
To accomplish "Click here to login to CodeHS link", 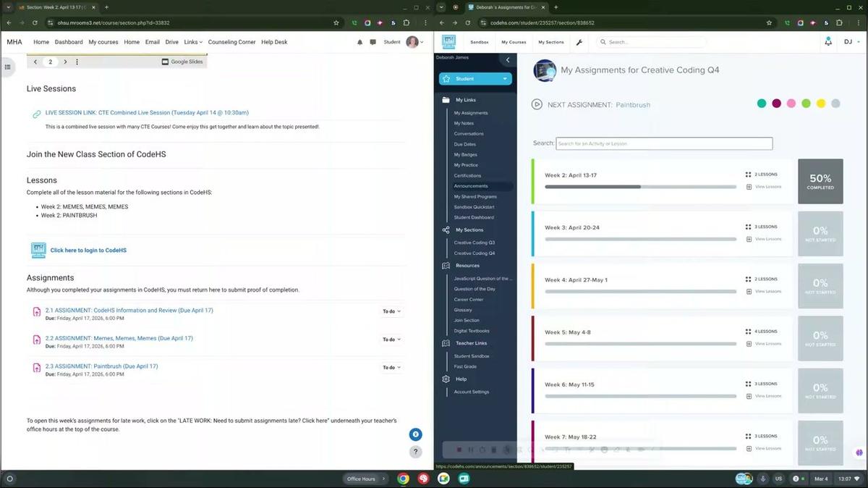I will (x=88, y=251).
